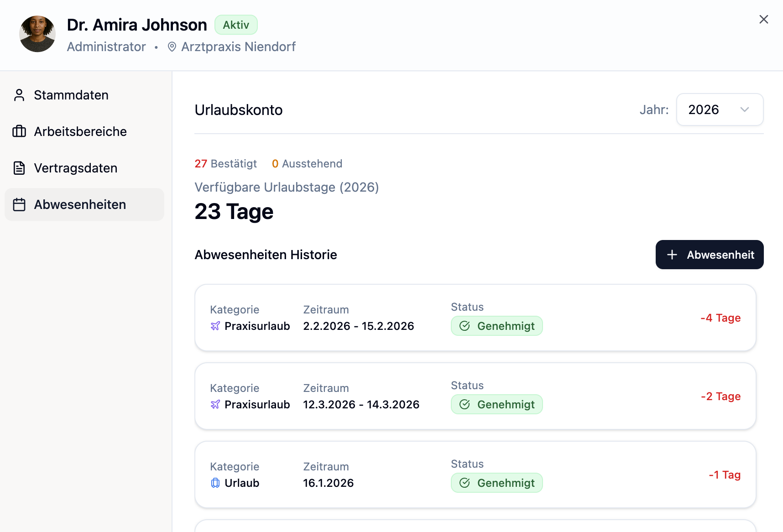Viewport: 783px width, 532px height.
Task: Click Dr. Amira Johnson's profile photo
Action: click(37, 34)
